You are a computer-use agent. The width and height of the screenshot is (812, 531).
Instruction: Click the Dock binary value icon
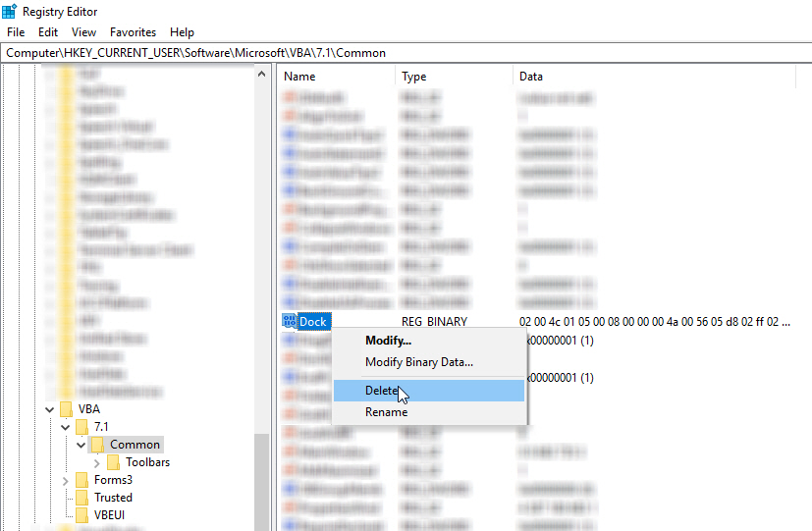[289, 321]
